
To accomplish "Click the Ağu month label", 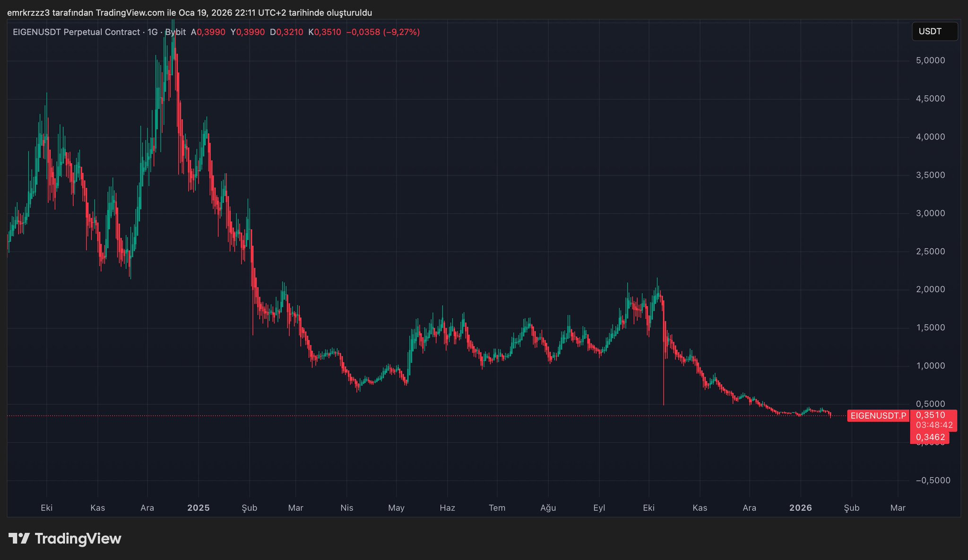I will coord(548,508).
